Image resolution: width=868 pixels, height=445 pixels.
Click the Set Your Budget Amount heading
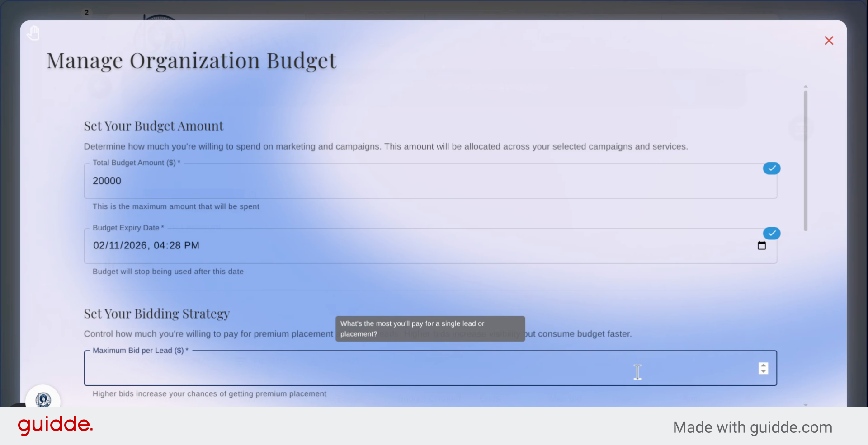tap(154, 126)
